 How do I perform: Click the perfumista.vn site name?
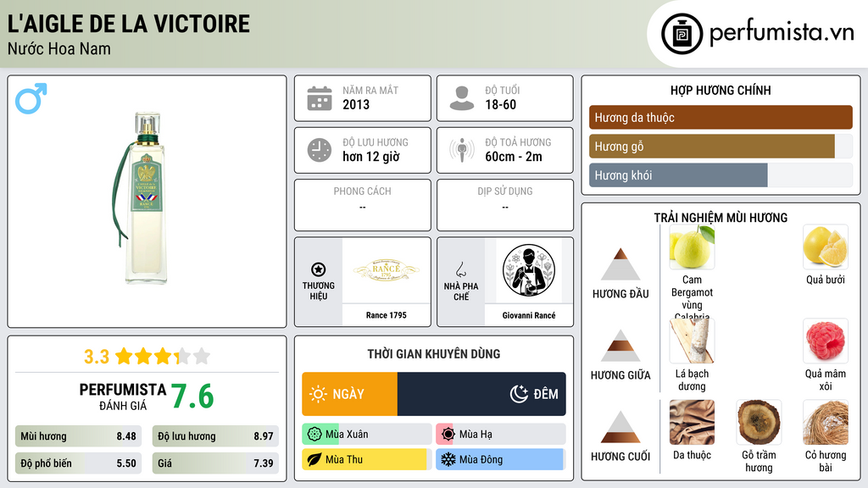[782, 33]
